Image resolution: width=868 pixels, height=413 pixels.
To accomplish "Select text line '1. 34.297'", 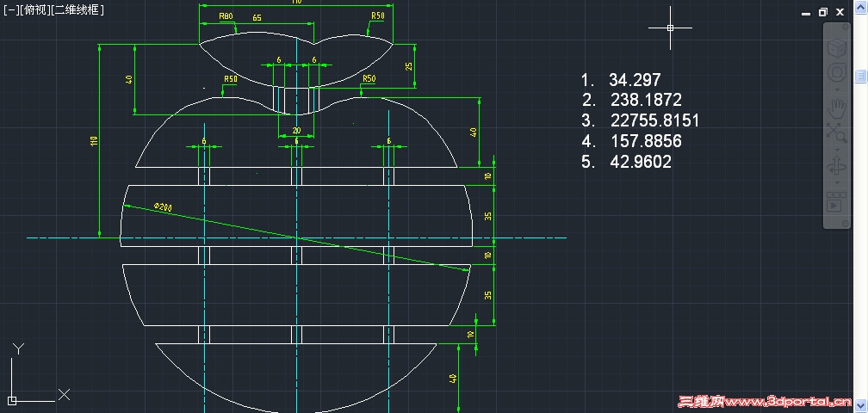I will (621, 80).
